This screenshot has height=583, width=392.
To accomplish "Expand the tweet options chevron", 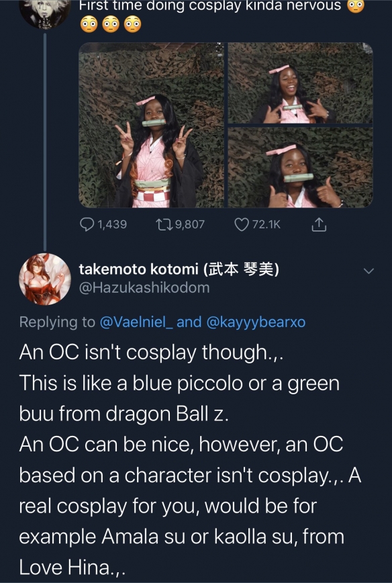I will pyautogui.click(x=369, y=271).
